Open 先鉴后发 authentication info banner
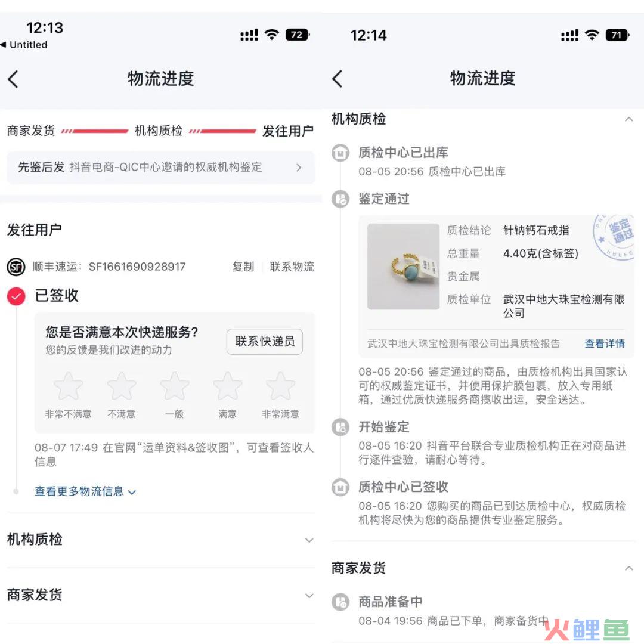 coord(161,168)
